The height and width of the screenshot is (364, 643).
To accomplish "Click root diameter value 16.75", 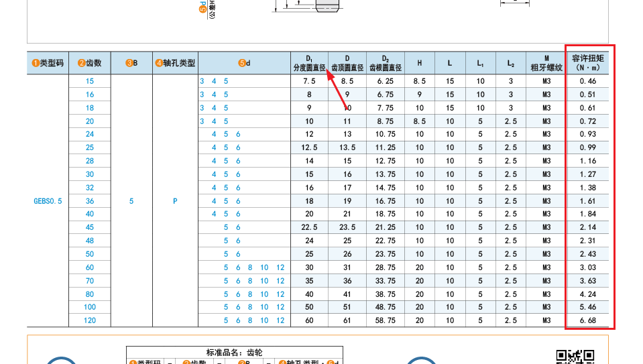I will [x=386, y=201].
